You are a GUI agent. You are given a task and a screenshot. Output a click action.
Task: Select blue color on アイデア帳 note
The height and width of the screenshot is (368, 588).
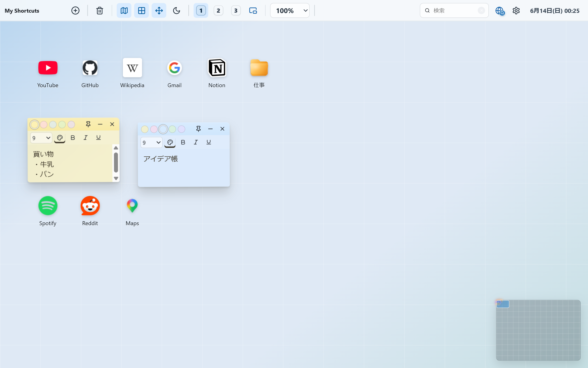point(163,129)
